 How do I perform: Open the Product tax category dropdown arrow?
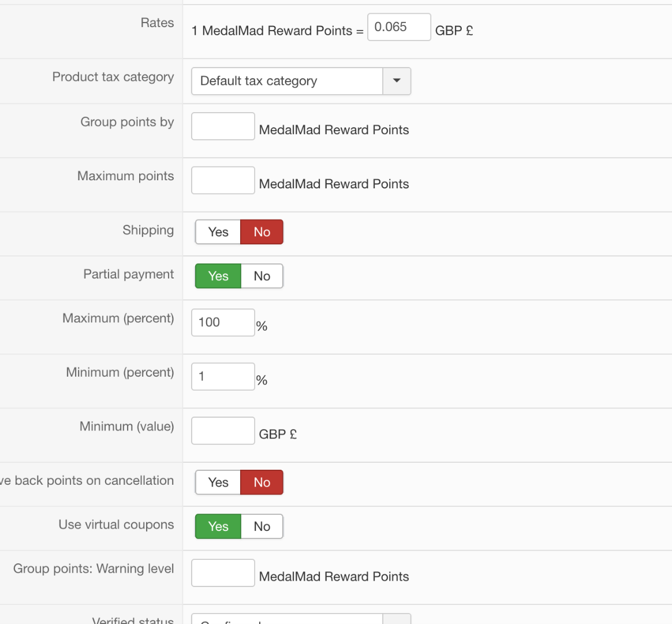coord(397,81)
